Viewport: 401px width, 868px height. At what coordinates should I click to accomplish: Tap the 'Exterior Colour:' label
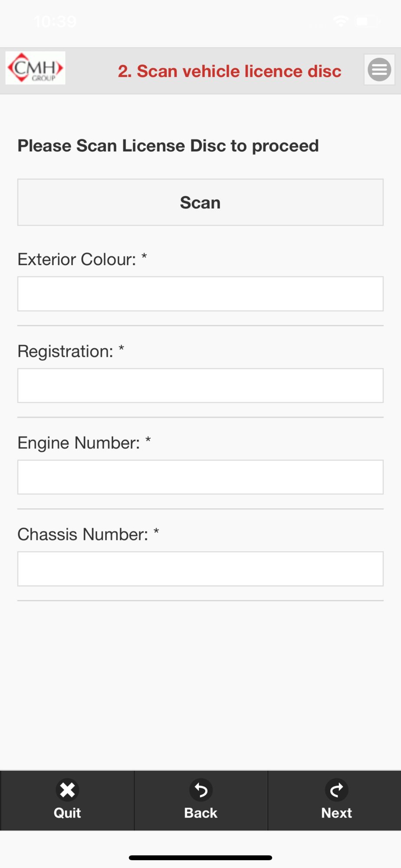77,260
